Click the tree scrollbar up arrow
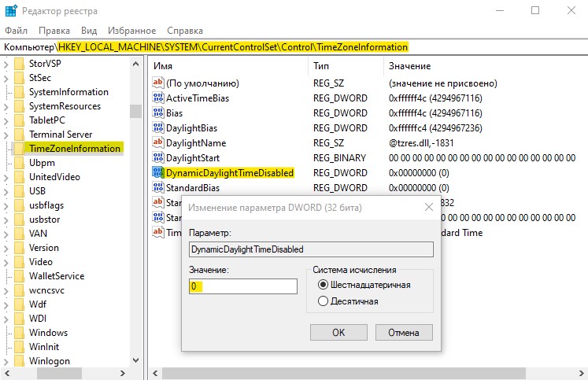Screen dimensions: 588x380 [135, 64]
